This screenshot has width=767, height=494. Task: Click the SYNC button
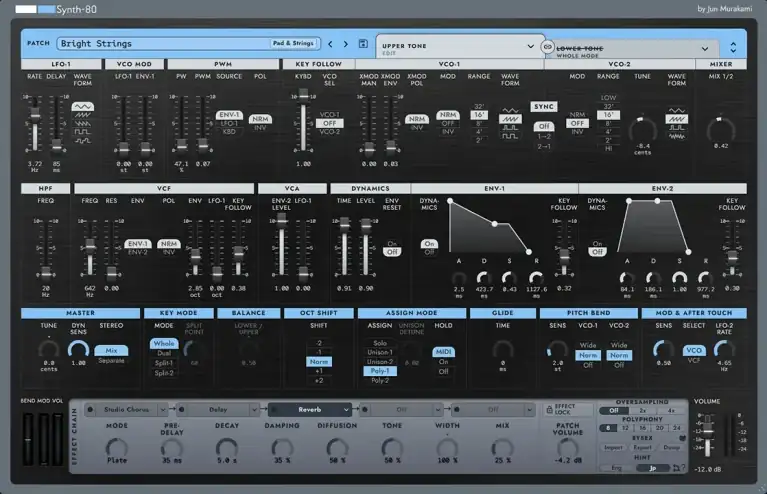coord(544,107)
